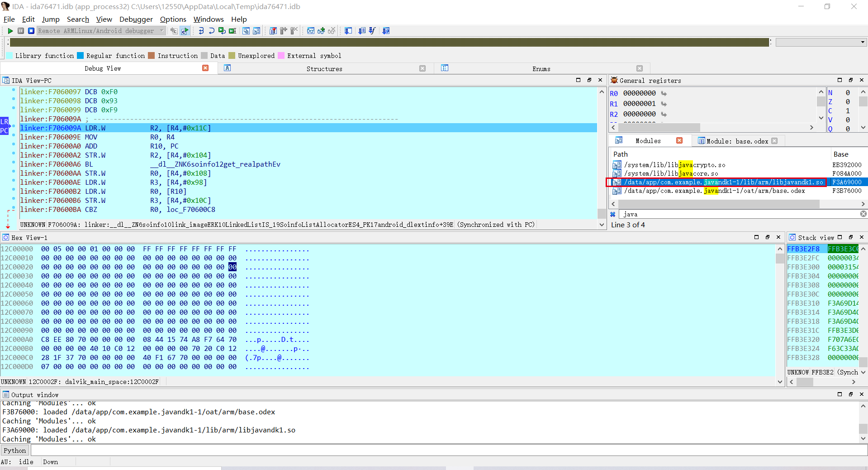Expand the navigation band dropdown at right
The image size is (868, 470).
click(863, 42)
